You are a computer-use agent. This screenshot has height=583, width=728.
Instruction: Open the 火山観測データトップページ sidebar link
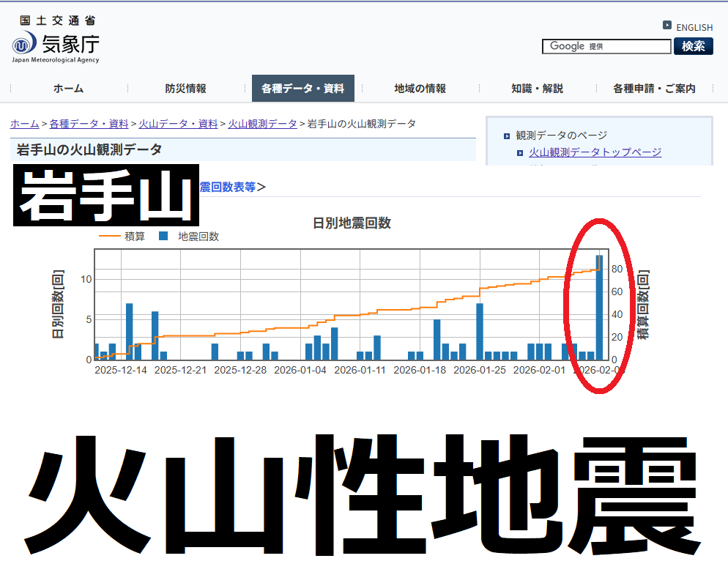(595, 152)
